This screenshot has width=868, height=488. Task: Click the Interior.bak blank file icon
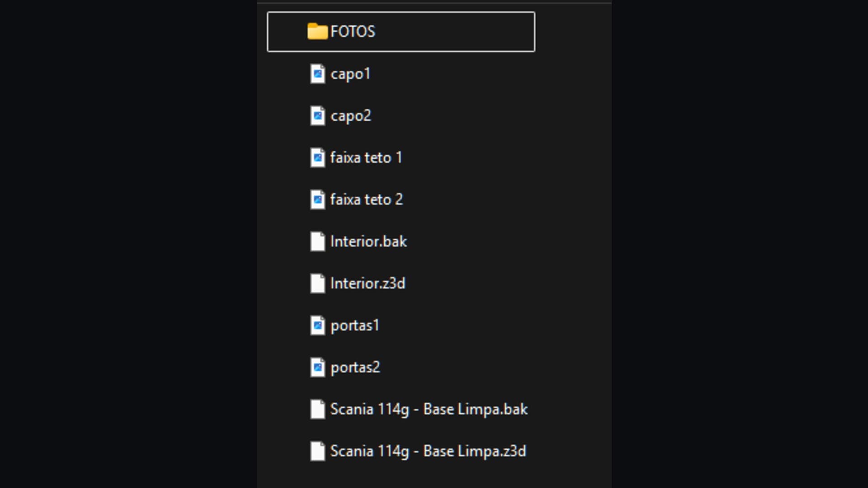tap(317, 241)
